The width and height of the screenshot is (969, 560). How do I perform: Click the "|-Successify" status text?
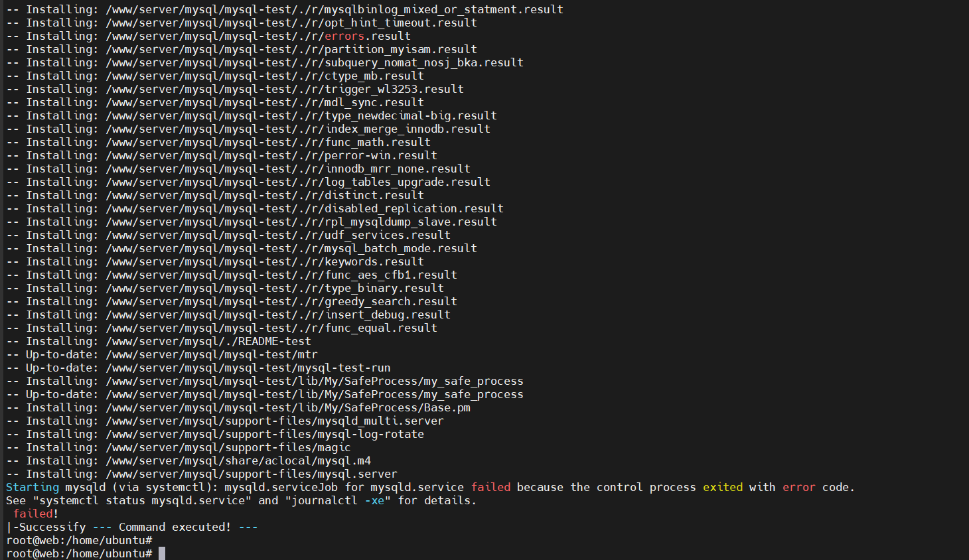pos(46,527)
